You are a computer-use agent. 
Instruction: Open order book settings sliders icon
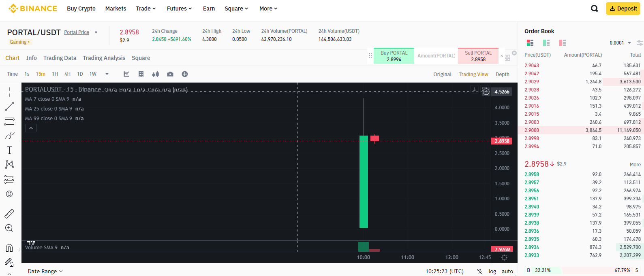point(640,43)
